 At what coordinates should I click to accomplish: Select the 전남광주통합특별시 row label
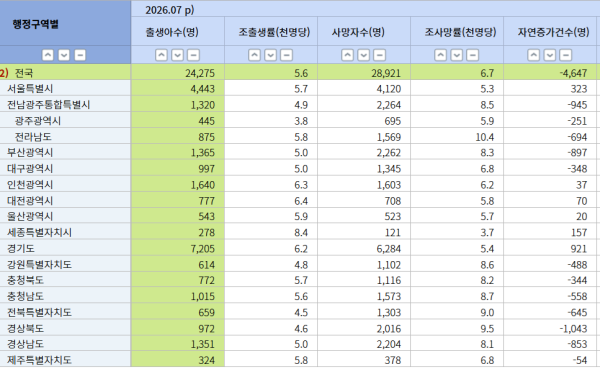(48, 105)
